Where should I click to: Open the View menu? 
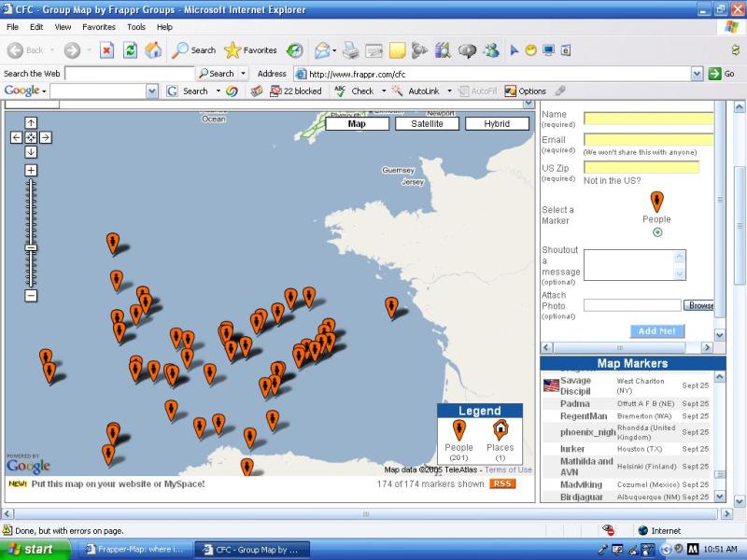pos(63,27)
